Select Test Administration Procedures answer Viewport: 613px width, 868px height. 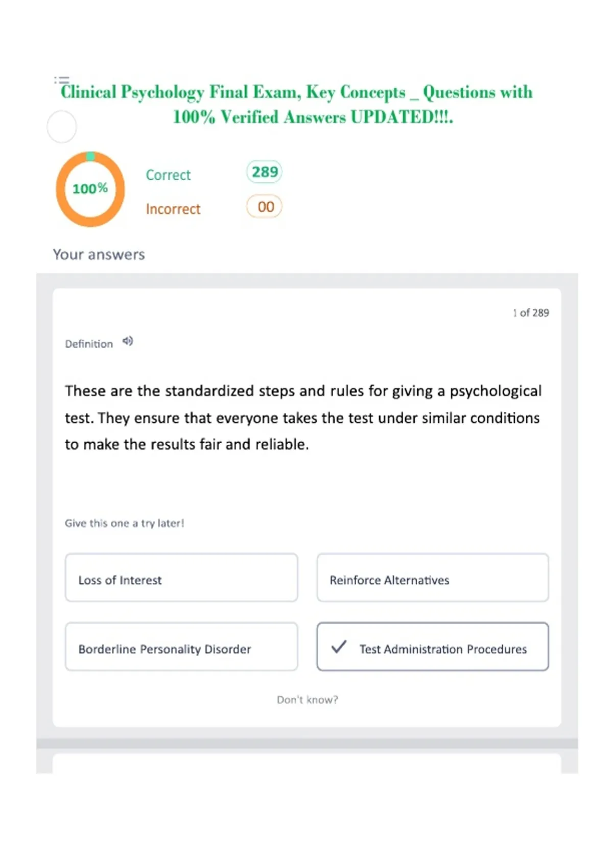[x=433, y=646]
